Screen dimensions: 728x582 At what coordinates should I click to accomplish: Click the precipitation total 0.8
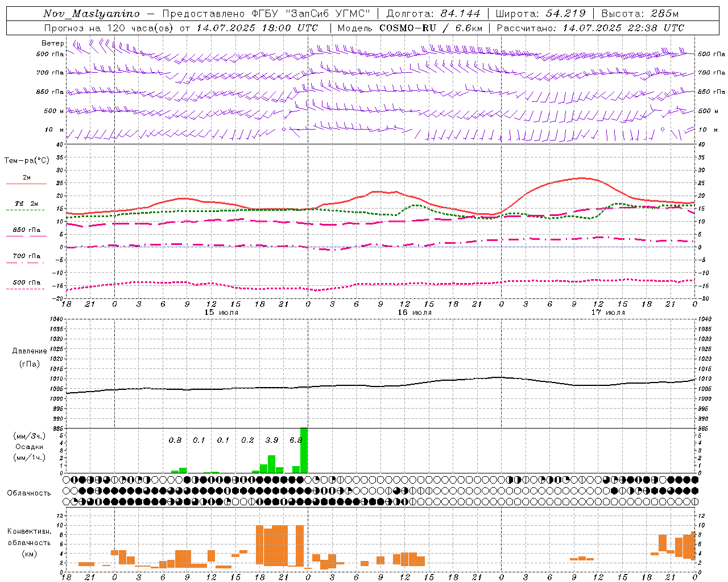[x=175, y=440]
